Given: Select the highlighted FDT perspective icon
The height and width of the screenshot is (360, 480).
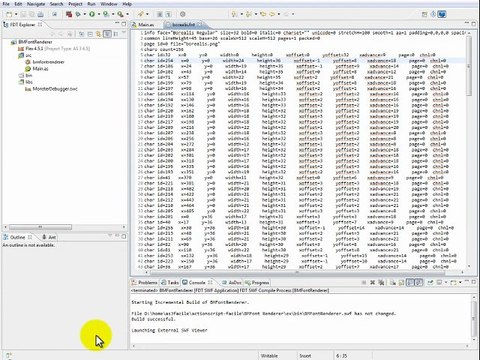Looking at the screenshot, I should (442, 14).
